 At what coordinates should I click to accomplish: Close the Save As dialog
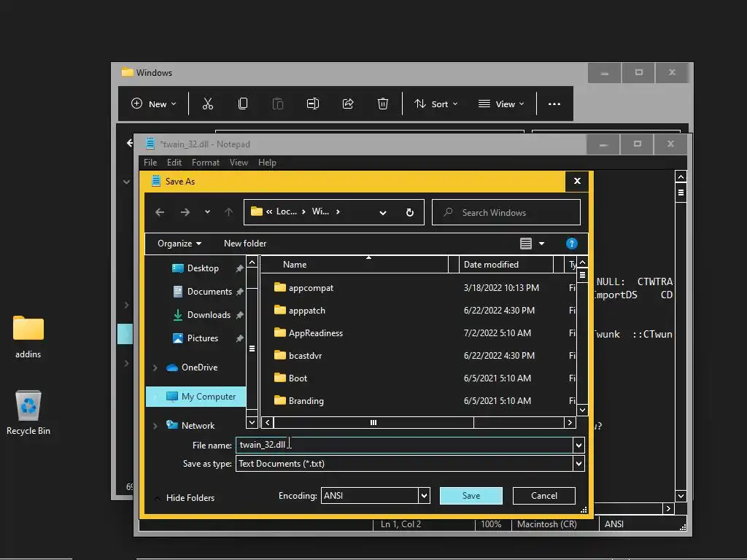[x=577, y=182]
